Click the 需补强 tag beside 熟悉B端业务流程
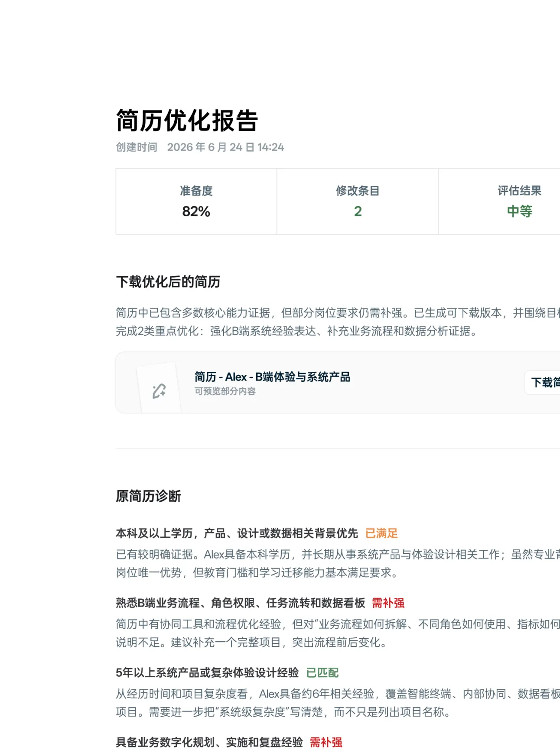Image resolution: width=560 pixels, height=750 pixels. [388, 603]
